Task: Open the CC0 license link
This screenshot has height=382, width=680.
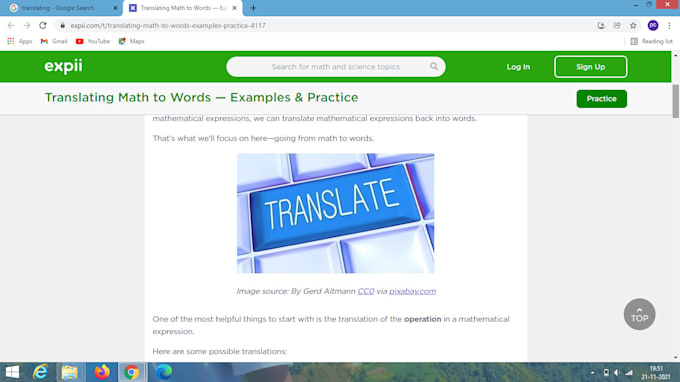Action: coord(366,291)
